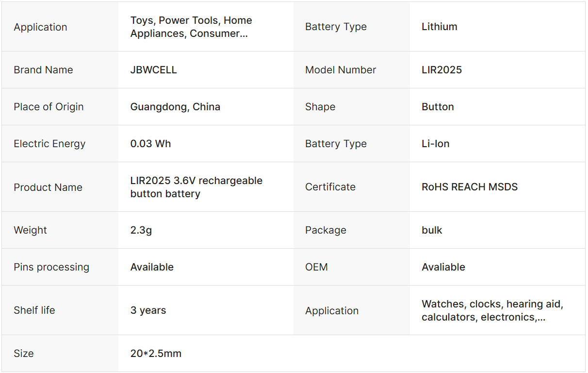Click the truncated 'Toys, Power Tools' application value

[191, 27]
